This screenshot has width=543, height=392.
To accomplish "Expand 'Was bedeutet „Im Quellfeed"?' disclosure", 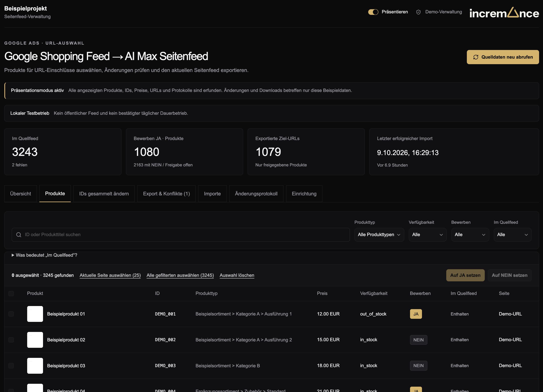I will pos(44,255).
